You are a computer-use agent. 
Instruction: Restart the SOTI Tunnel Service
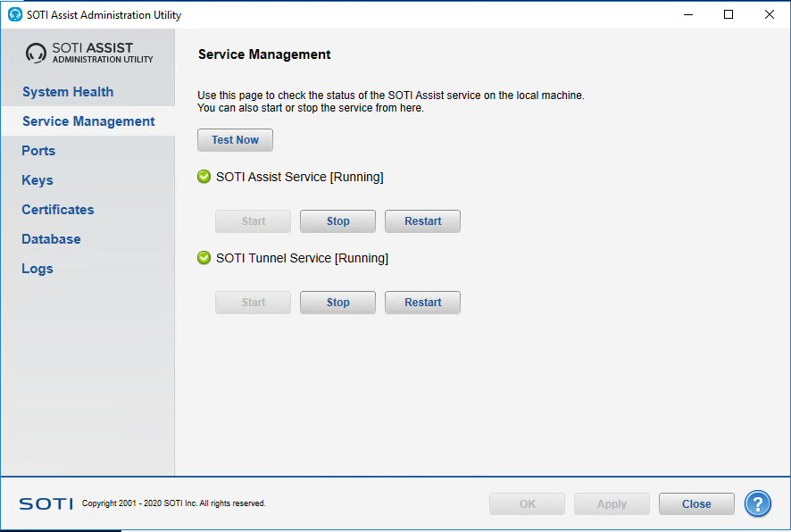tap(423, 303)
